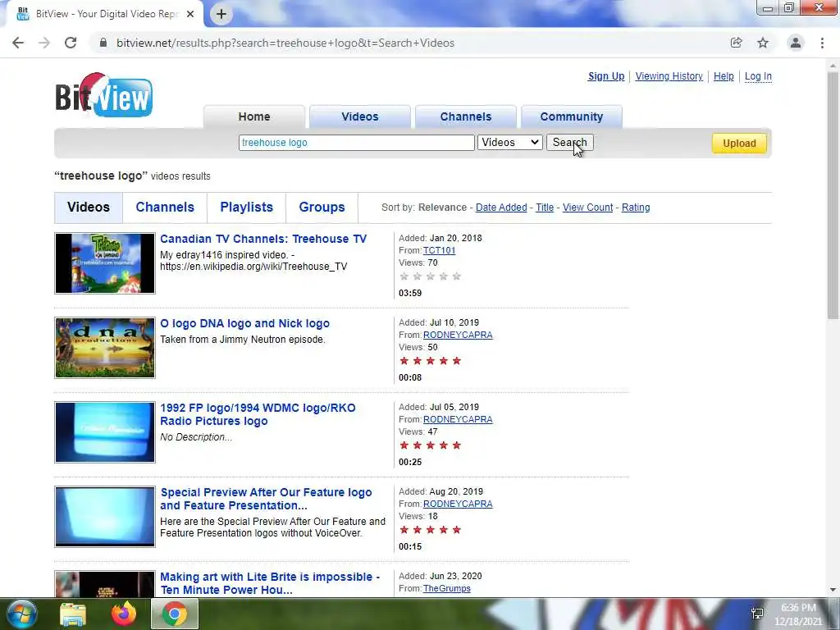Open Chrome profile avatar

pyautogui.click(x=796, y=43)
